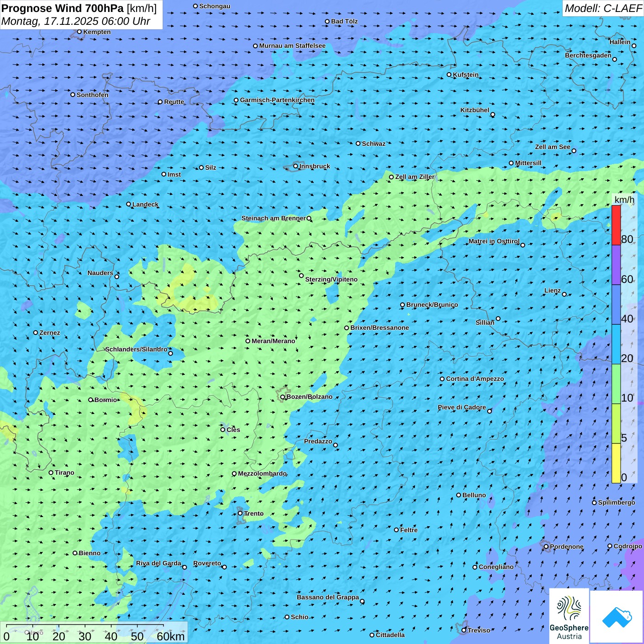Select the Bozen/Bolzano city label
The width and height of the screenshot is (644, 644).
[309, 397]
